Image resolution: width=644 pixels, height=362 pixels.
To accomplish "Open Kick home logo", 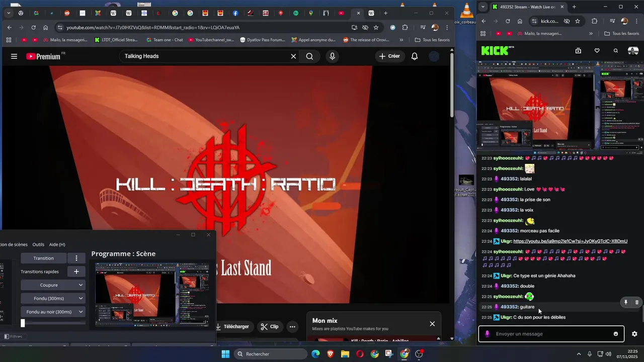I will click(495, 50).
